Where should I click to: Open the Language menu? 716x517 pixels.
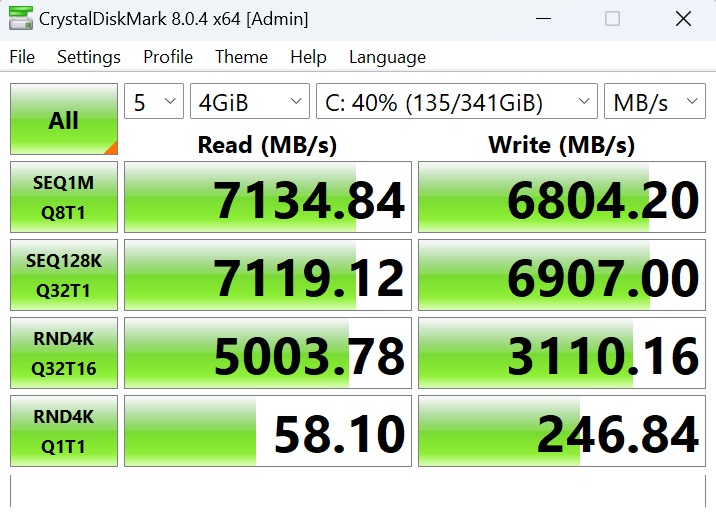point(387,57)
